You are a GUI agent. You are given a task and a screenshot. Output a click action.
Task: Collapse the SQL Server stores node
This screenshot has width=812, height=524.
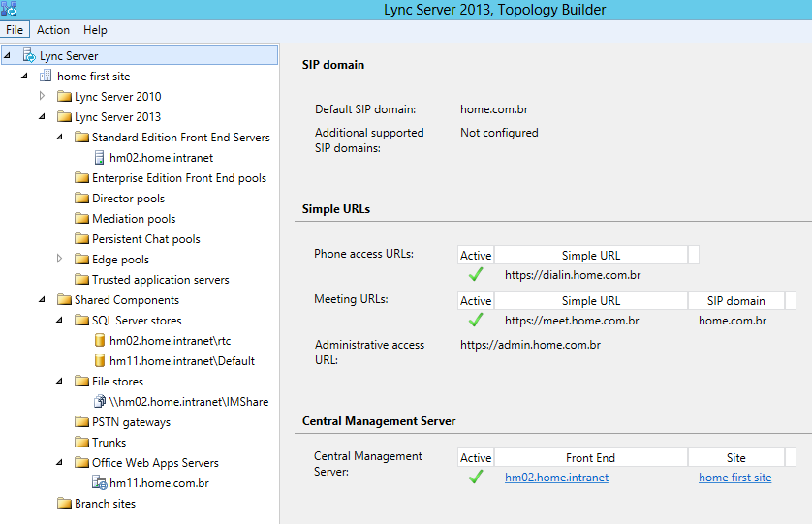click(x=59, y=321)
